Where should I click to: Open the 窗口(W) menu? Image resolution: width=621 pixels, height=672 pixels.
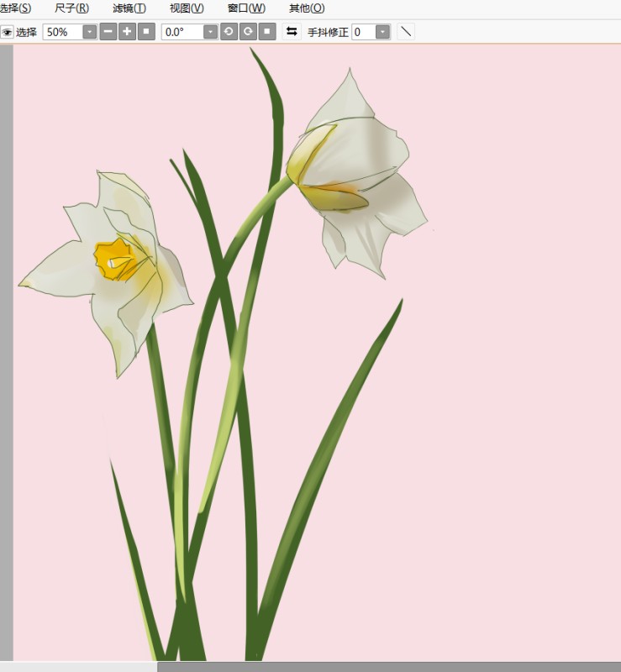[x=245, y=8]
